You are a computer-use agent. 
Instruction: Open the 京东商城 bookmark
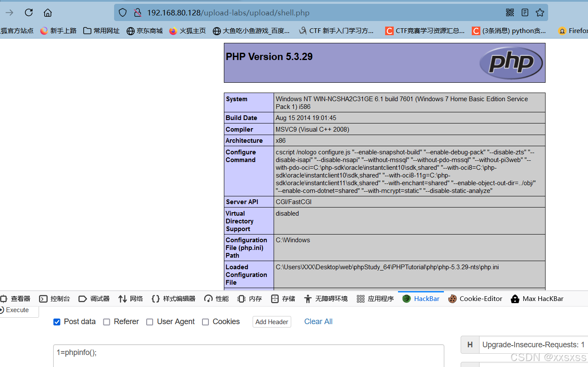pos(145,31)
